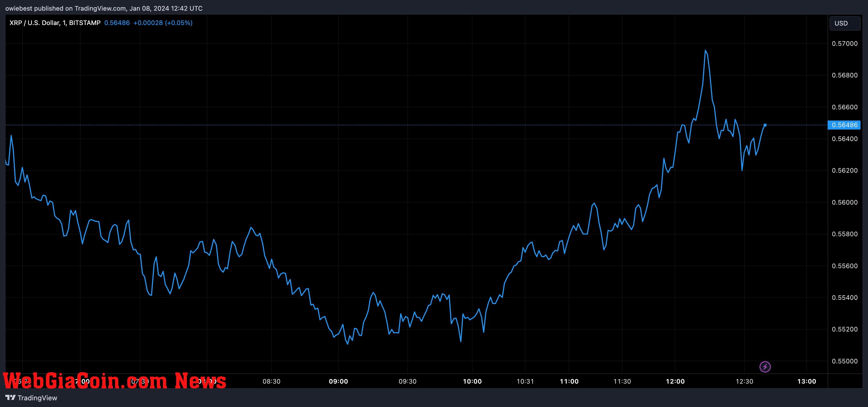The width and height of the screenshot is (868, 407).
Task: Click the published-on TradingView.com header text
Action: [x=104, y=9]
